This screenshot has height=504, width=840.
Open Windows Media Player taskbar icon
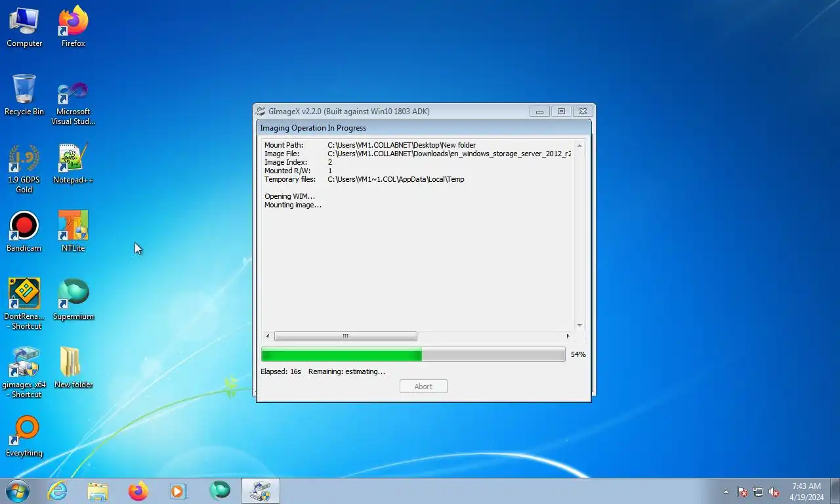(x=178, y=491)
